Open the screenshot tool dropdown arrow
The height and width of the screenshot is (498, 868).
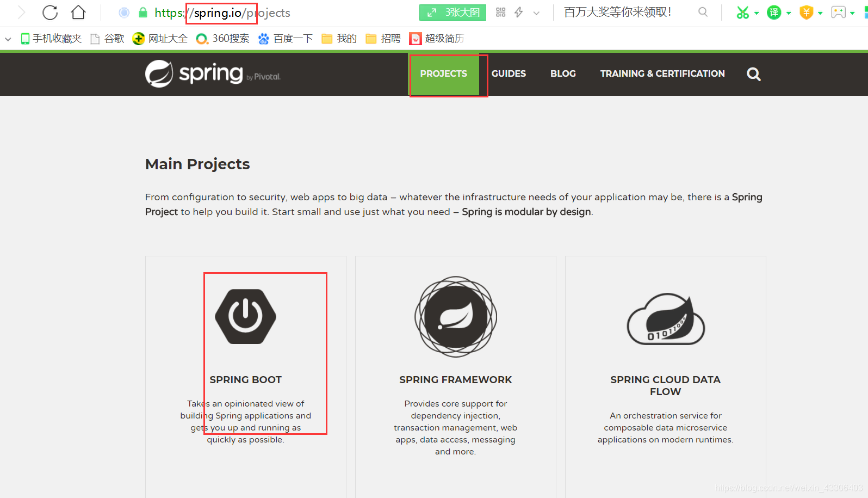coord(757,13)
